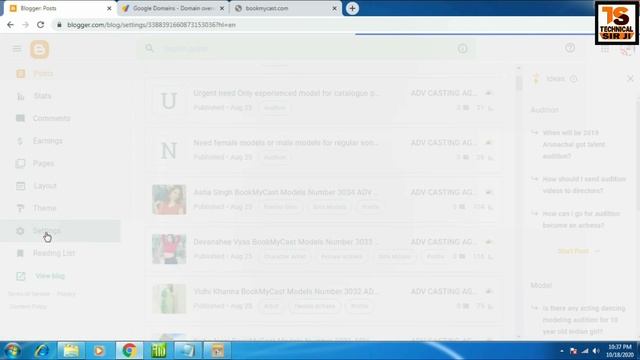
Task: Open Earnings in the sidebar
Action: pos(48,141)
